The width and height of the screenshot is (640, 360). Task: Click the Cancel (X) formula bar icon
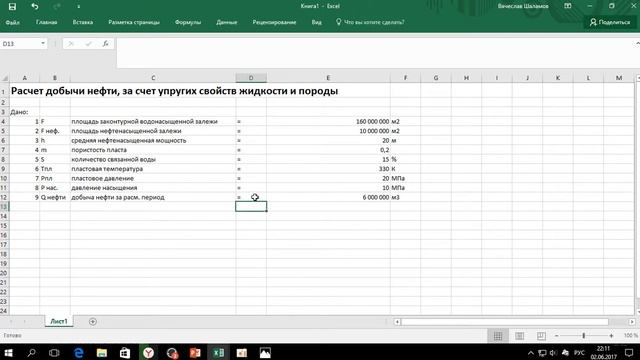pos(71,43)
